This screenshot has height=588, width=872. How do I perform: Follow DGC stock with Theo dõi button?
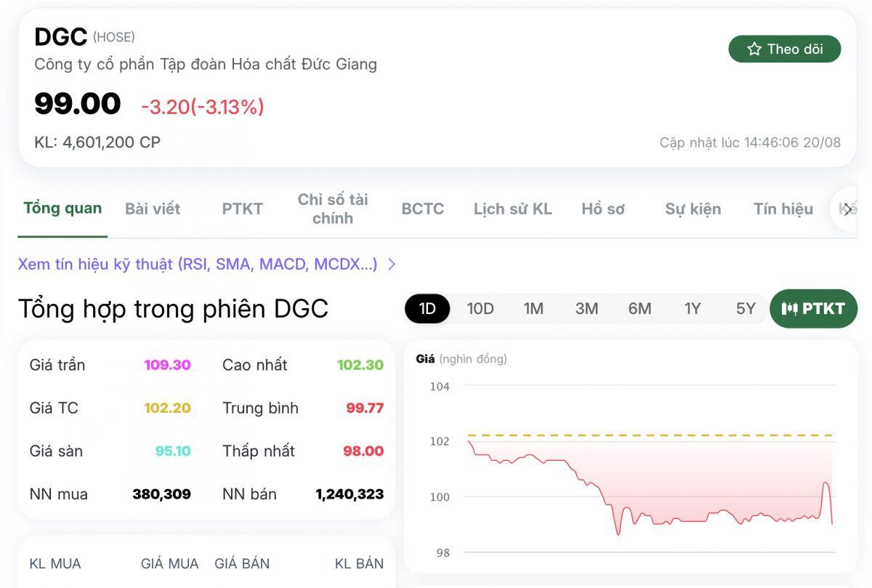[785, 49]
